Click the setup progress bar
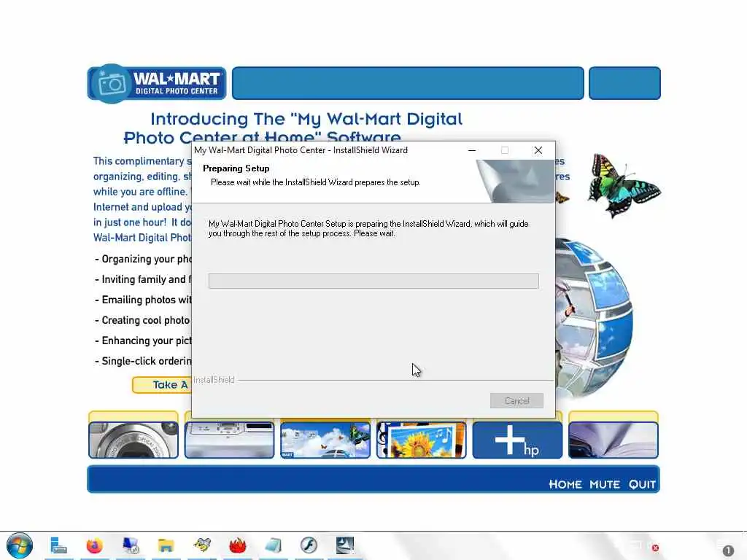This screenshot has width=747, height=560. tap(373, 281)
